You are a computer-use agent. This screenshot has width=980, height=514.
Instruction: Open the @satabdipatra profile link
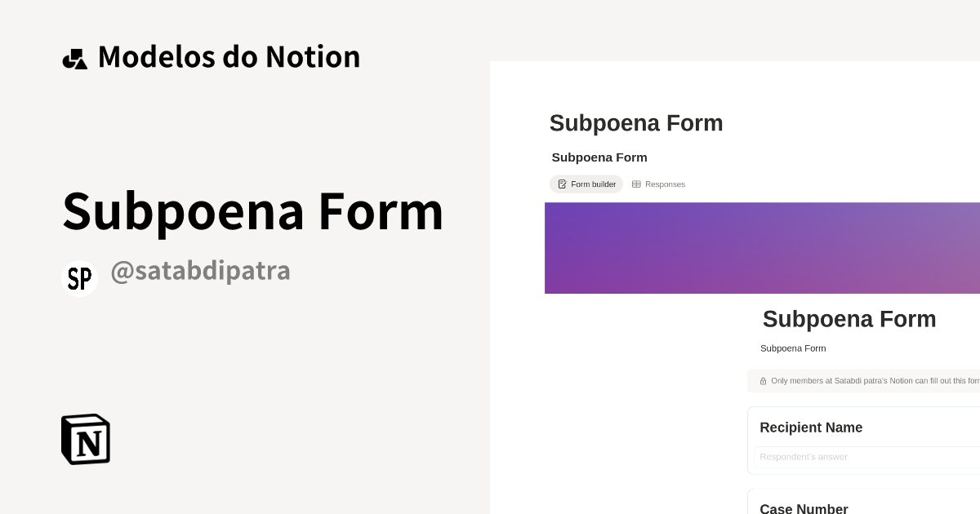click(200, 271)
